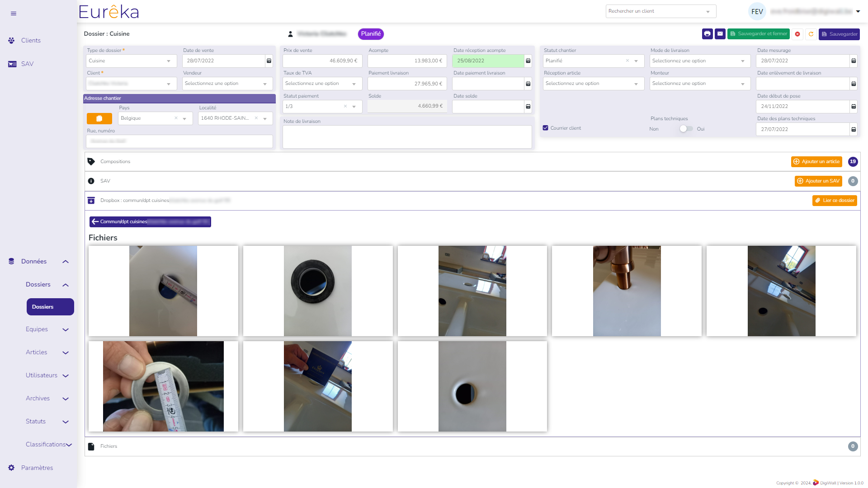Open Paramètres in the sidebar
Image resolution: width=868 pixels, height=488 pixels.
(x=37, y=468)
